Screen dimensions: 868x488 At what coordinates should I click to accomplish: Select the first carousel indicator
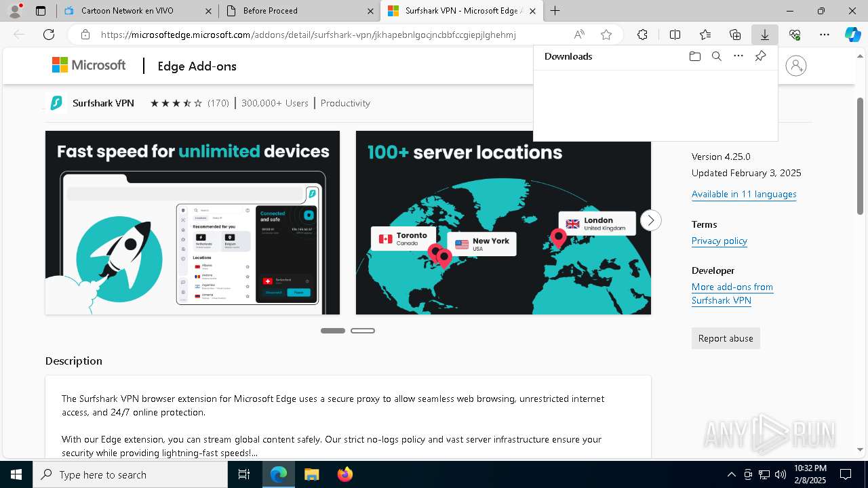pos(333,331)
